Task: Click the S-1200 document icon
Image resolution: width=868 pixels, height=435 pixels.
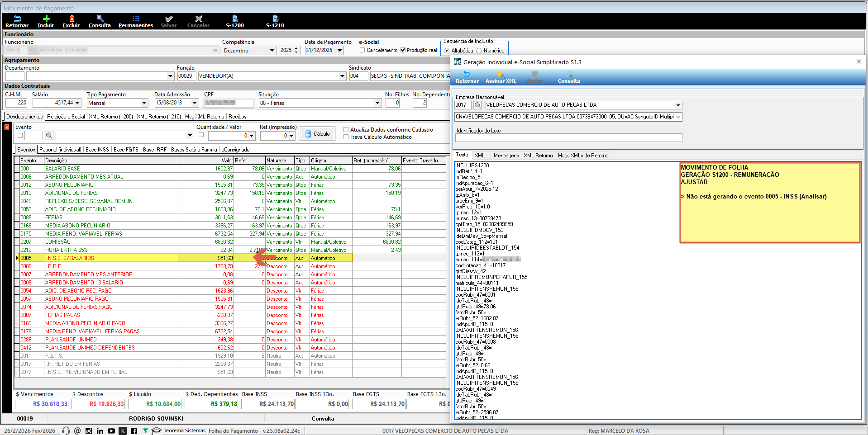Action: (x=235, y=19)
